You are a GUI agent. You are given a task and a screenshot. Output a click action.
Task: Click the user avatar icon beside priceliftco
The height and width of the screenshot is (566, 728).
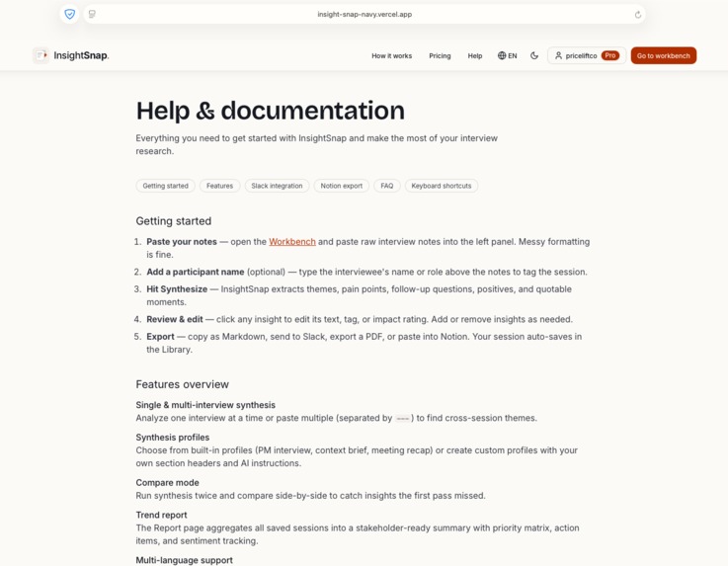point(558,55)
